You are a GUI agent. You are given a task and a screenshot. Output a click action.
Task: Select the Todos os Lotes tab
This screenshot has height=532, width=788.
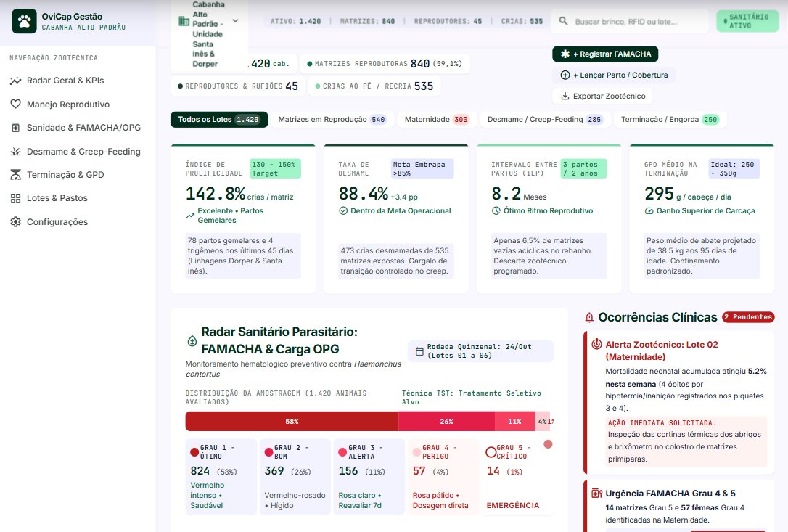click(x=219, y=120)
